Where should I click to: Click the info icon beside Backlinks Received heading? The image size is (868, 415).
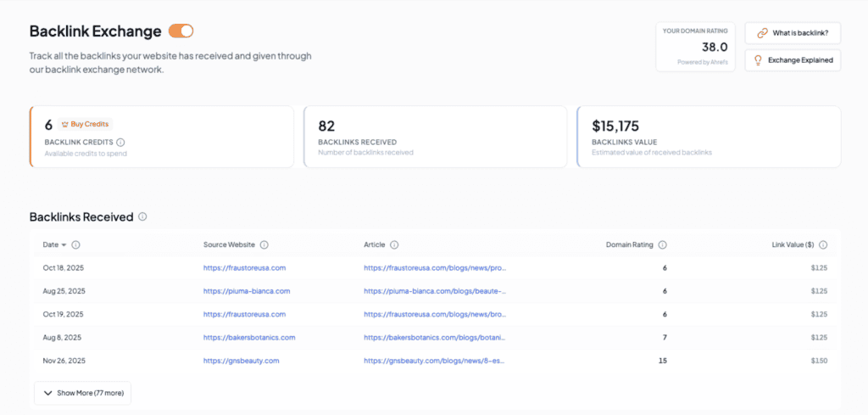142,216
